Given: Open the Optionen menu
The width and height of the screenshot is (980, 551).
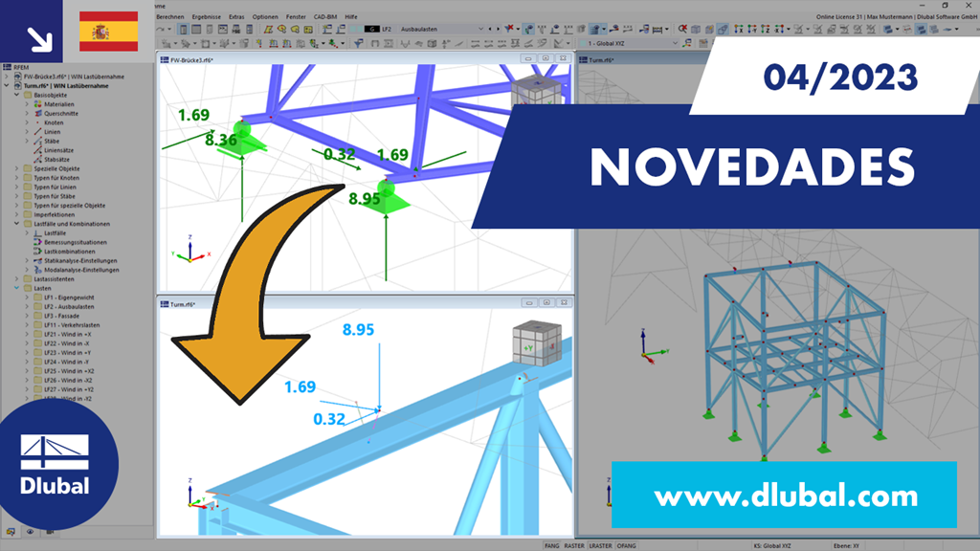Looking at the screenshot, I should tap(265, 17).
